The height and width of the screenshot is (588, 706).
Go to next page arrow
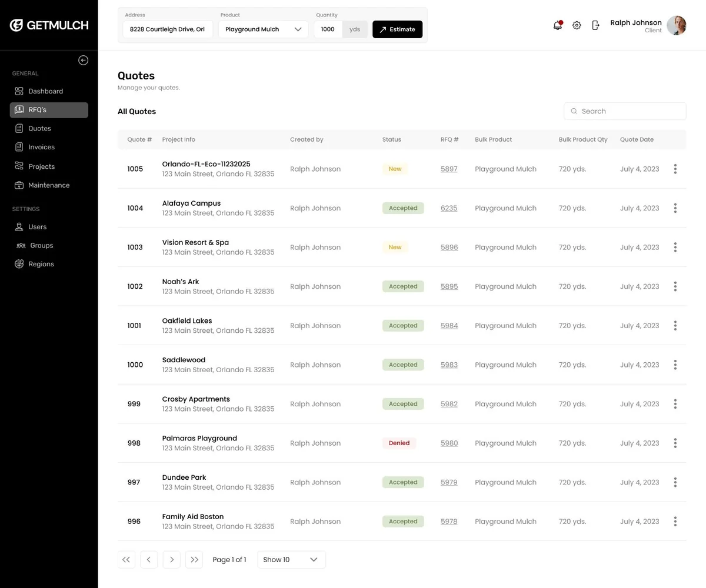coord(171,560)
